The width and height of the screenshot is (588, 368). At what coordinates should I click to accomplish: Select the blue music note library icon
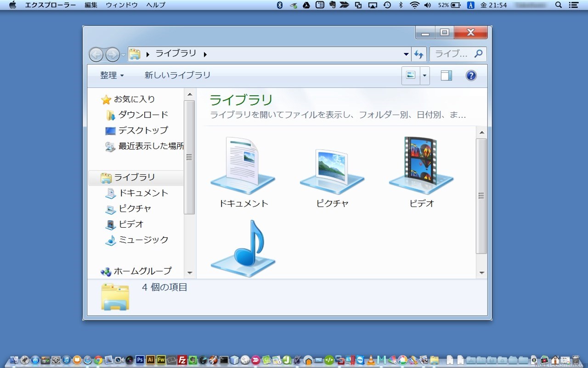[243, 248]
